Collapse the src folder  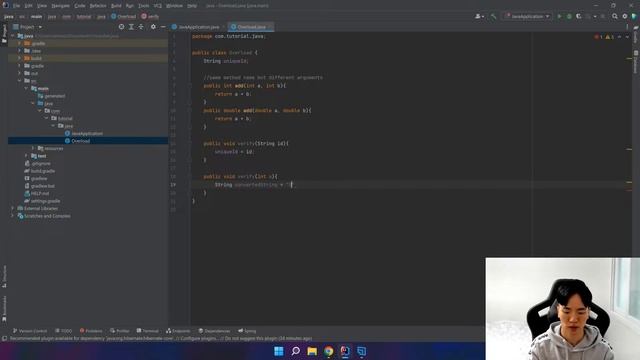coord(19,81)
